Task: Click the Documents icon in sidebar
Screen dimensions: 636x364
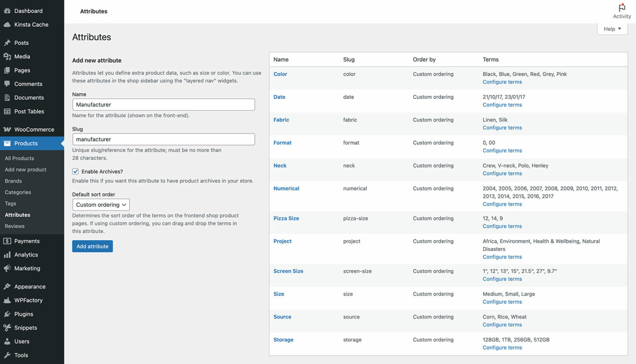Action: coord(7,98)
